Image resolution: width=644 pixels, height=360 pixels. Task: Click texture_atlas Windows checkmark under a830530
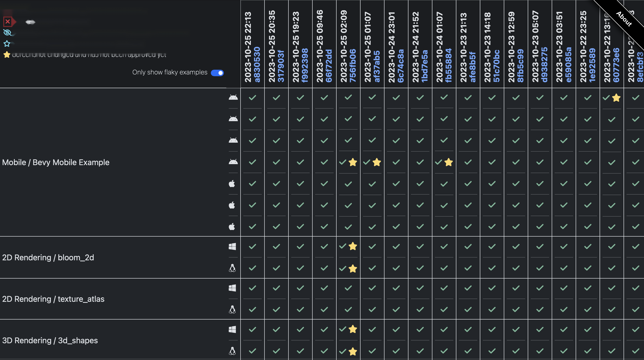[253, 288]
